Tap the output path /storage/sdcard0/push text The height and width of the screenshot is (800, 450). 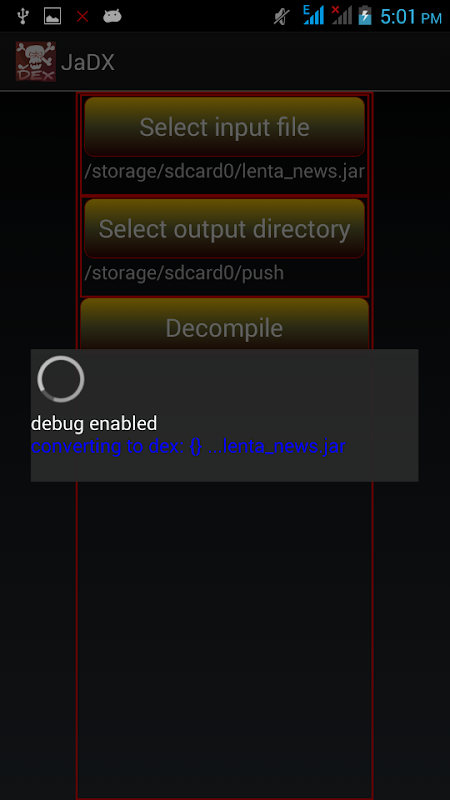[184, 273]
